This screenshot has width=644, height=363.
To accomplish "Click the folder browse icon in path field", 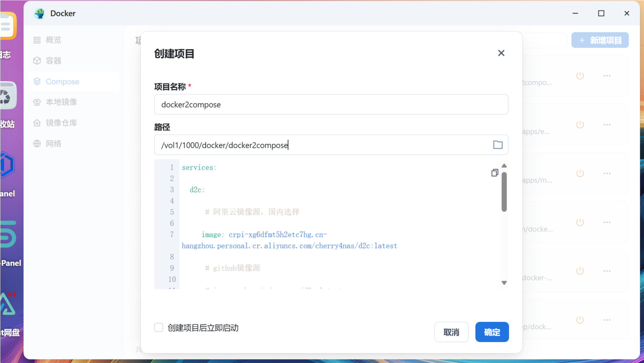I will pos(497,145).
